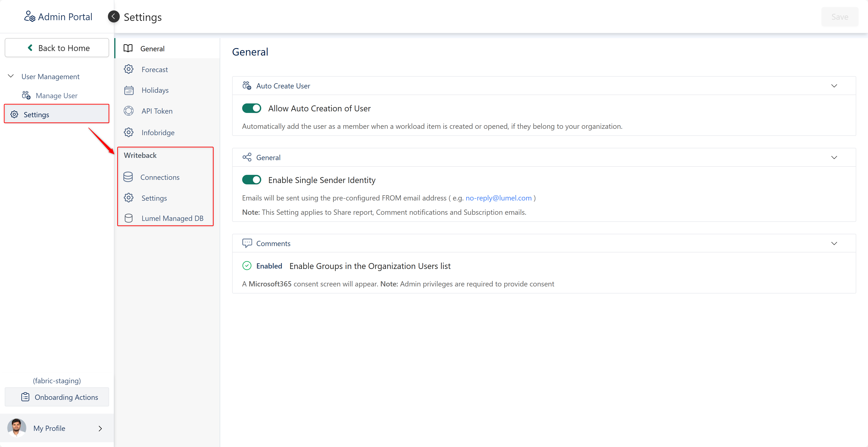Click the Enabled green check status
Screen dimensions: 868x447
coord(247,266)
